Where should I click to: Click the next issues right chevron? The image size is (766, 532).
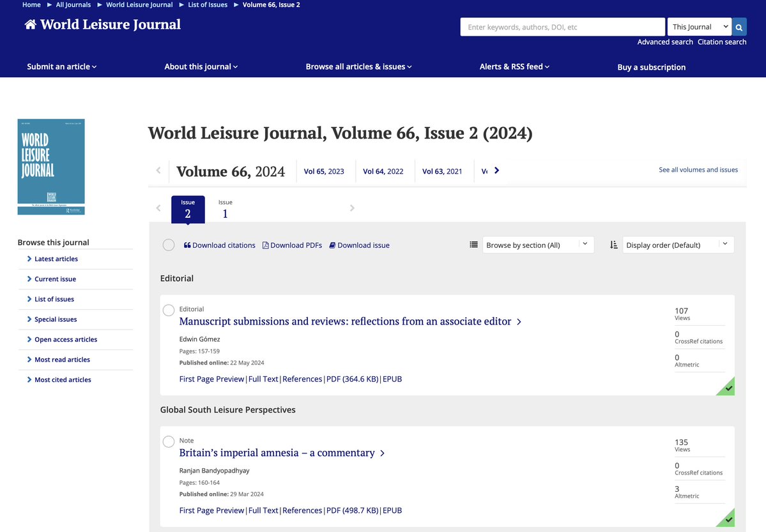352,208
